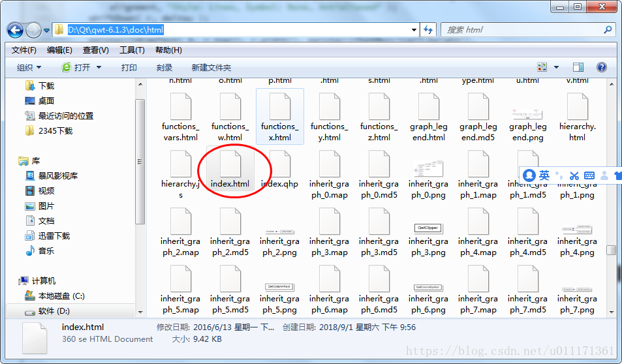The width and height of the screenshot is (622, 364).
Task: Open the 工具(T) menu
Action: [x=132, y=50]
